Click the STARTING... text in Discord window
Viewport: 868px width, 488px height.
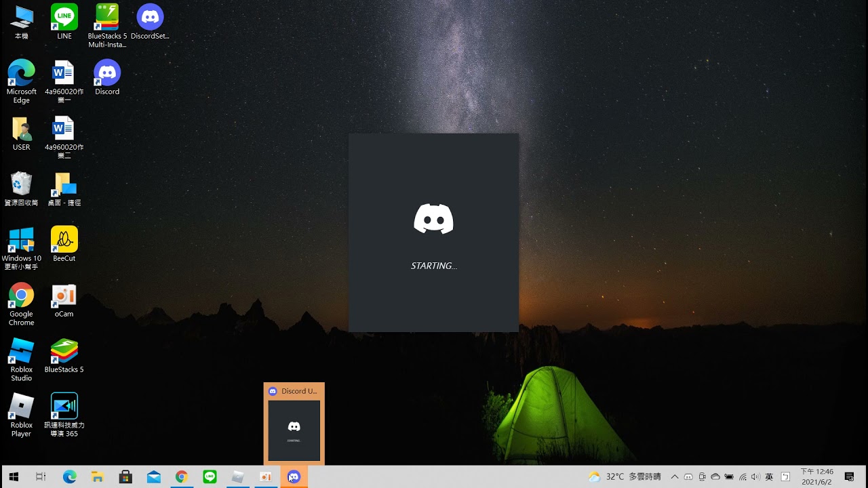point(434,266)
